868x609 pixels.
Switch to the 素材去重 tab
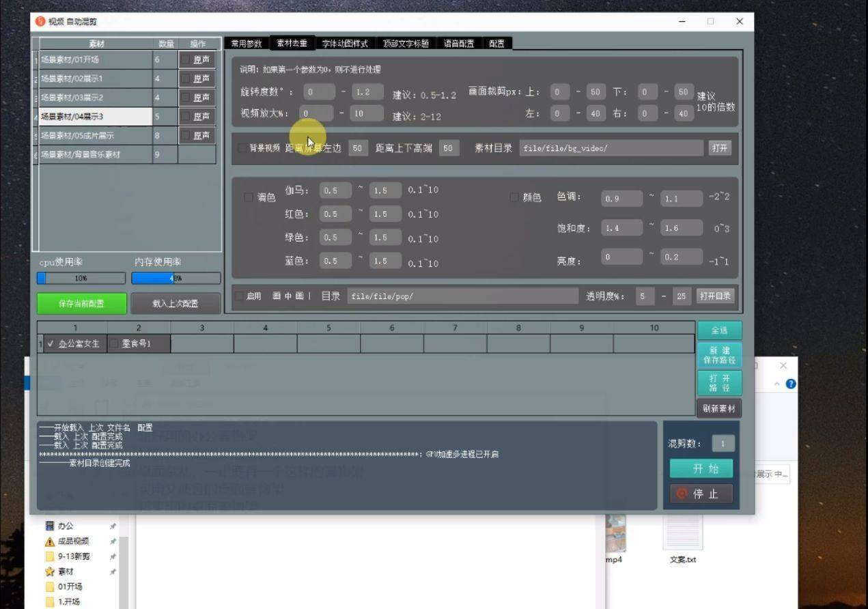point(292,43)
